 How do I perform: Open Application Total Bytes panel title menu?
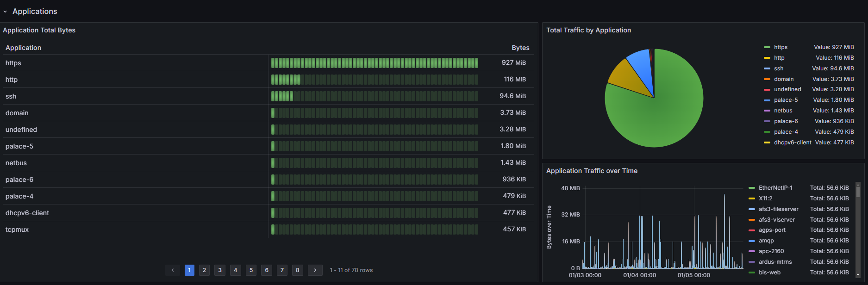39,30
